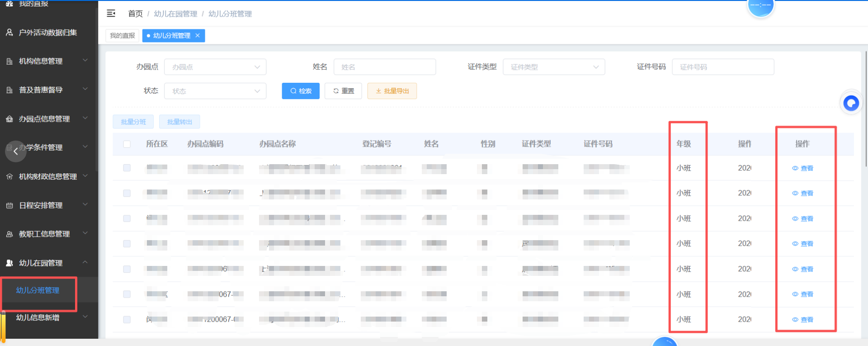Click the 户外活动数据归集 person icon
This screenshot has width=868, height=346.
9,33
